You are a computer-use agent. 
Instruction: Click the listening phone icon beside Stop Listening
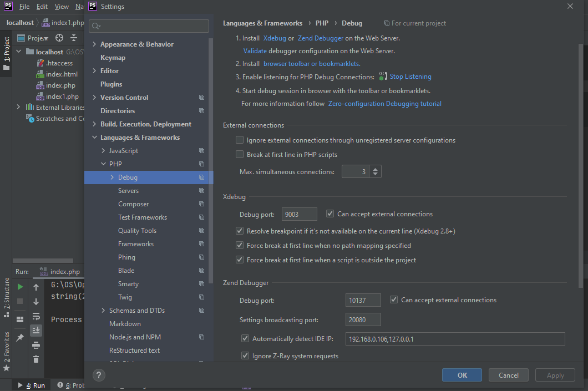coord(383,77)
